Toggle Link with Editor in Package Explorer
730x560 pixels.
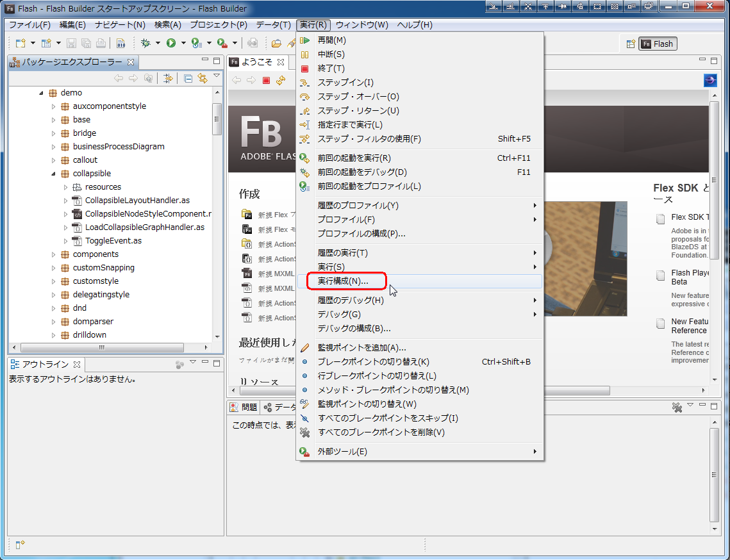pyautogui.click(x=203, y=78)
